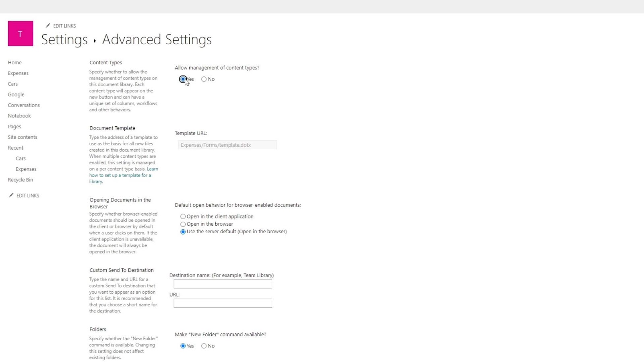Screen dimensions: 644x362
Task: Open Recycle Bin in the left navigation
Action: coord(21,180)
